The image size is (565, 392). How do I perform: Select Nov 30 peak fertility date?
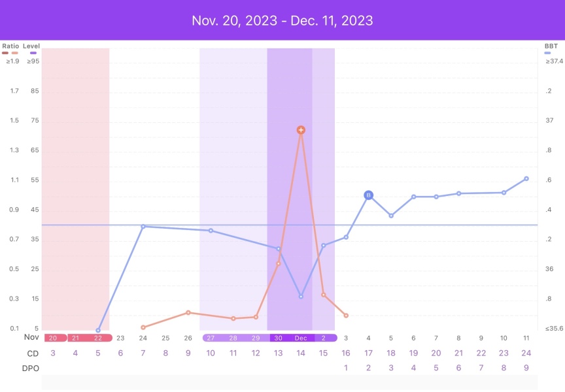pyautogui.click(x=279, y=338)
